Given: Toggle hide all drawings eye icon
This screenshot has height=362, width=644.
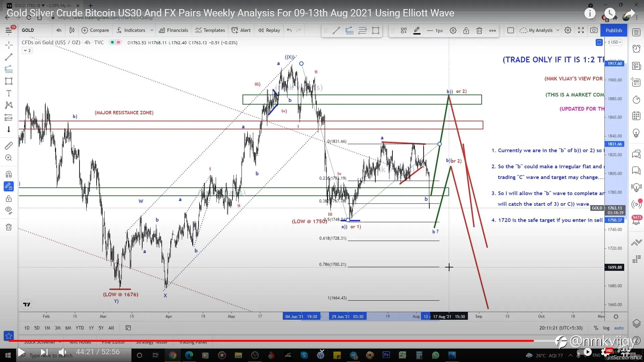Looking at the screenshot, I should (x=9, y=210).
